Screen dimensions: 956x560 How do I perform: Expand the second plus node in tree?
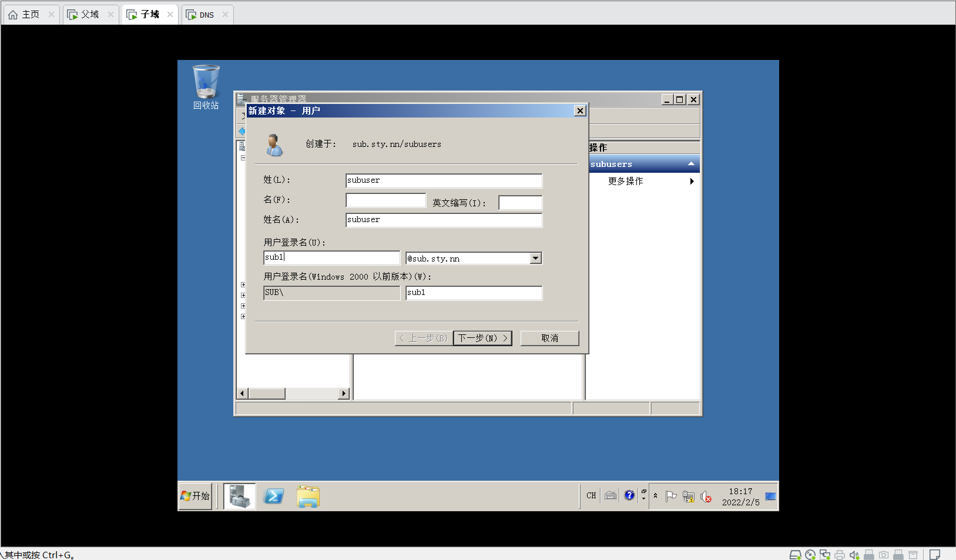pyautogui.click(x=243, y=296)
